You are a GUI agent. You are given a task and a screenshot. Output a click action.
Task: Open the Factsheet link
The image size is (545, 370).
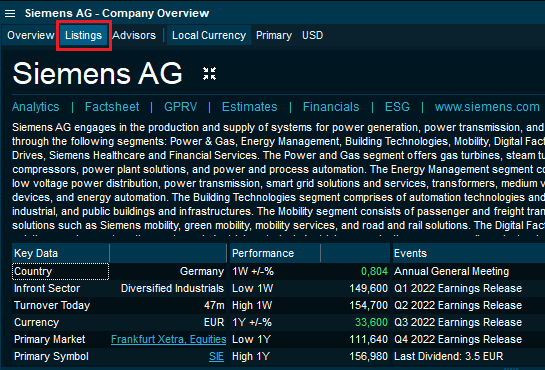click(x=112, y=107)
